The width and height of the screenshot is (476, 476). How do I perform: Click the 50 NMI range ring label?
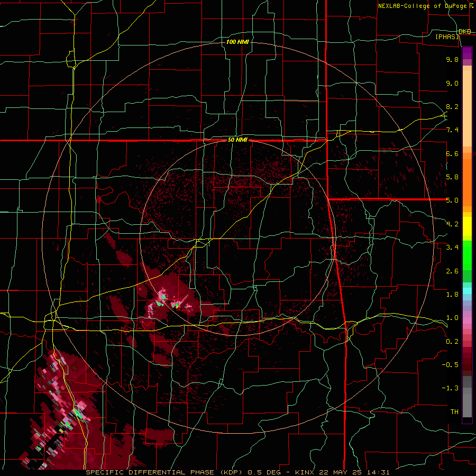pyautogui.click(x=237, y=140)
